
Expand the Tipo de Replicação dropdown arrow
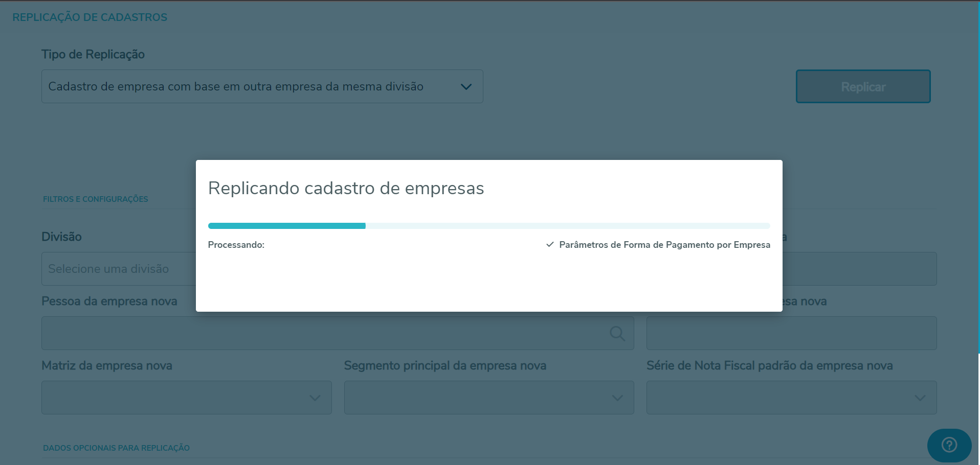(465, 87)
